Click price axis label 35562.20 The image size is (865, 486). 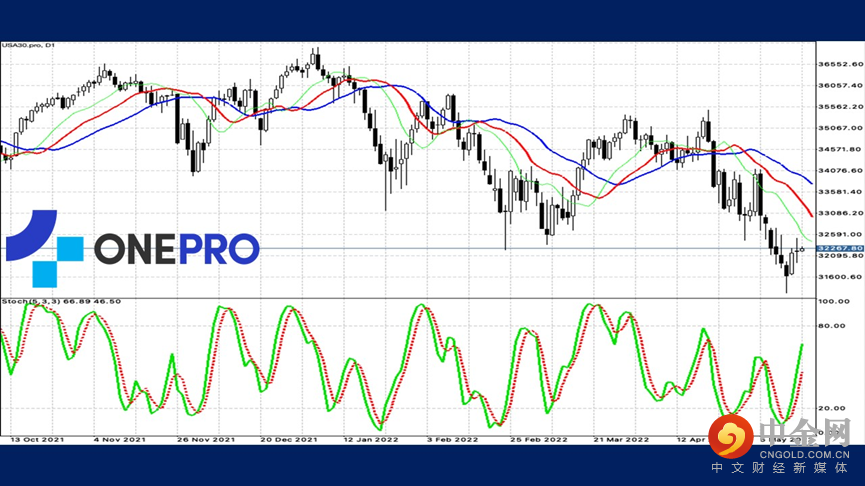pyautogui.click(x=840, y=106)
